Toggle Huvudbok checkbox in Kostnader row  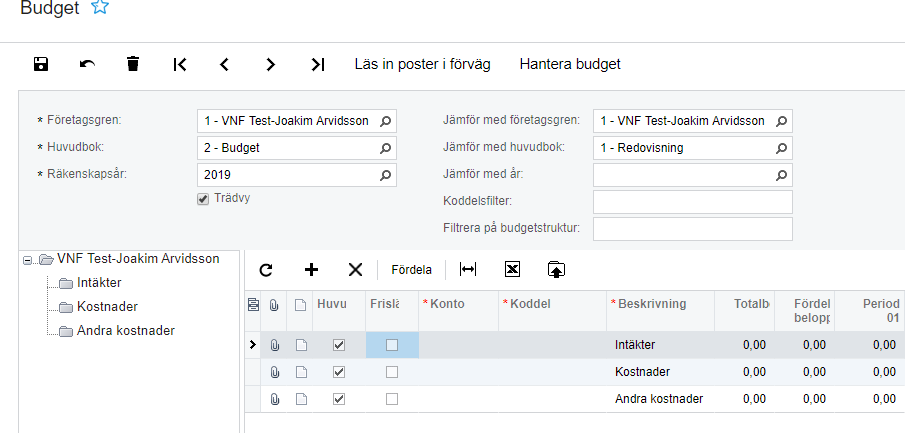pos(339,372)
